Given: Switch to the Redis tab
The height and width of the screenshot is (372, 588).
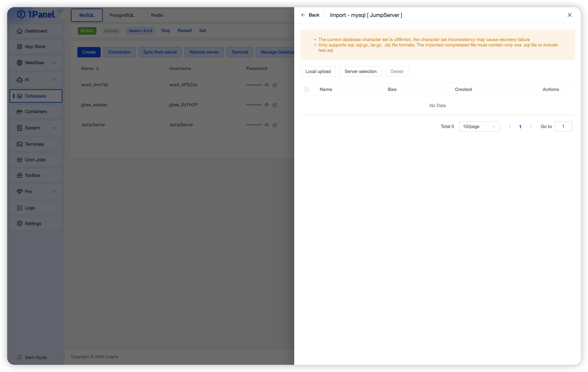Looking at the screenshot, I should [157, 15].
